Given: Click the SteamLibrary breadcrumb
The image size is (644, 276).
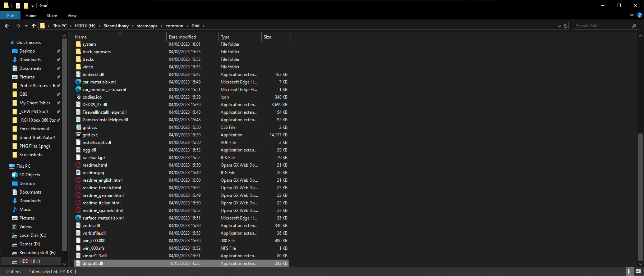Looking at the screenshot, I should (116, 26).
